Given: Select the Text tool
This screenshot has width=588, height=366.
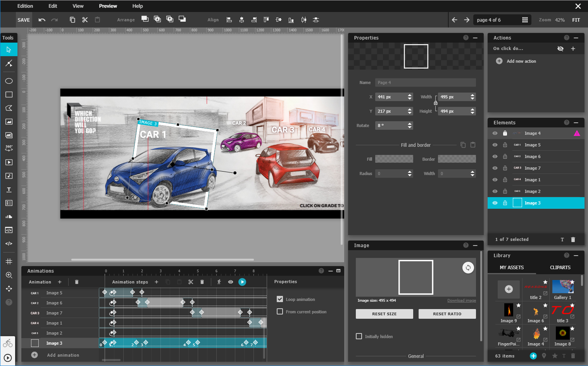Looking at the screenshot, I should (9, 189).
